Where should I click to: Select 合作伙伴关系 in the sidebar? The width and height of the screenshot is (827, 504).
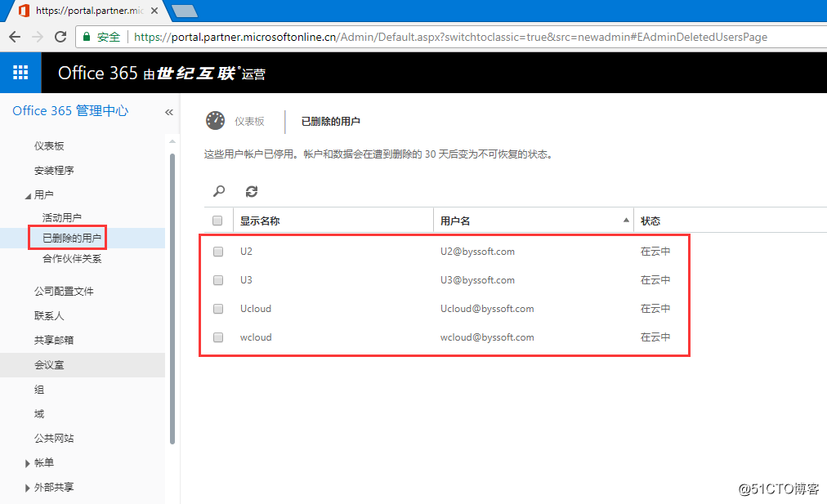pyautogui.click(x=72, y=258)
